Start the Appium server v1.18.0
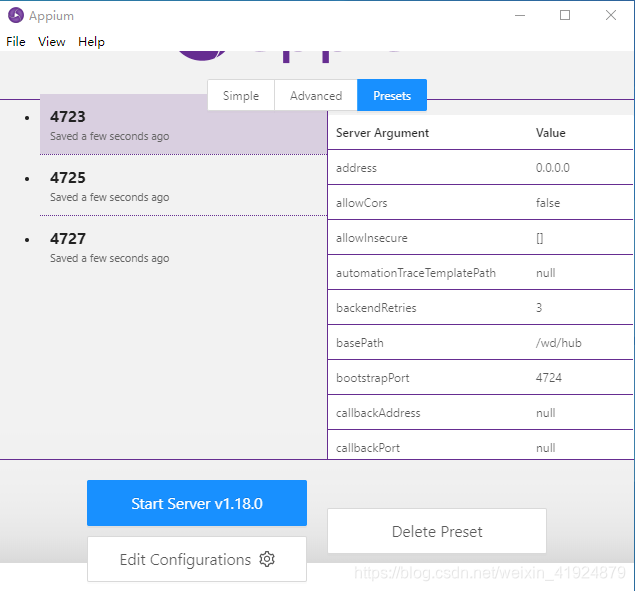Image resolution: width=635 pixels, height=591 pixels. coord(197,503)
